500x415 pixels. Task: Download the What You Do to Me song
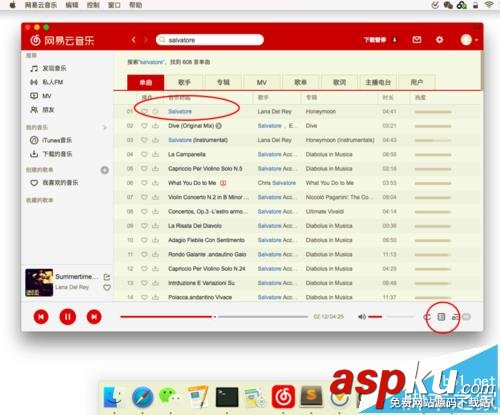pyautogui.click(x=155, y=183)
